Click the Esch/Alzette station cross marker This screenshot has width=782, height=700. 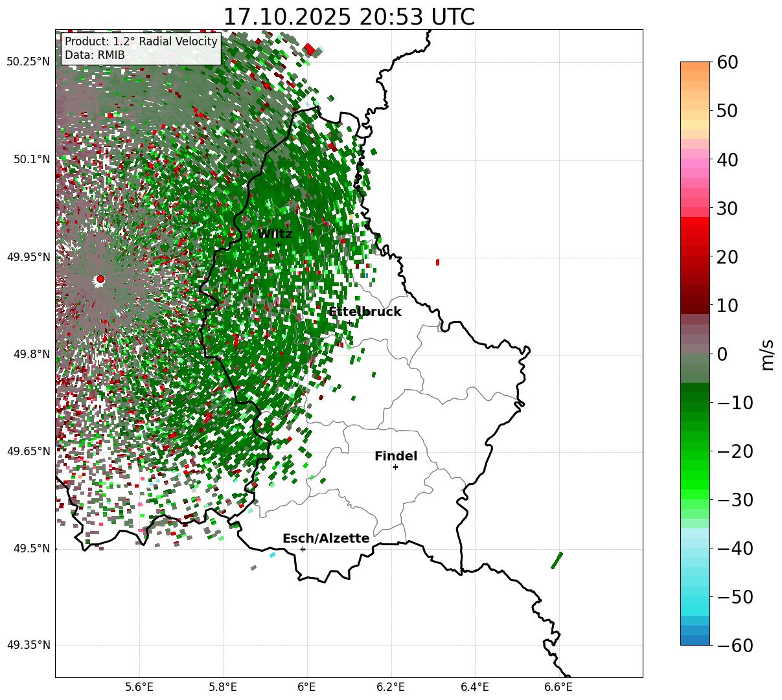tap(303, 549)
